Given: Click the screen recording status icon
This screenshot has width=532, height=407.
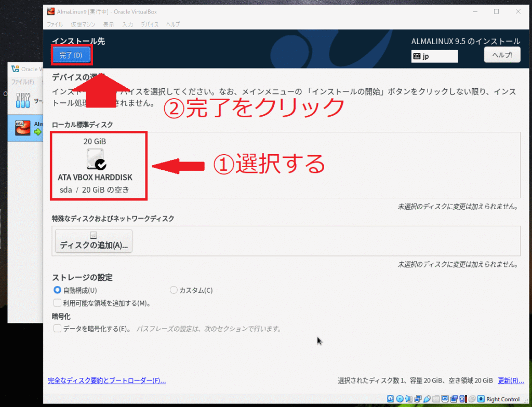Looking at the screenshot, I should pyautogui.click(x=454, y=399).
